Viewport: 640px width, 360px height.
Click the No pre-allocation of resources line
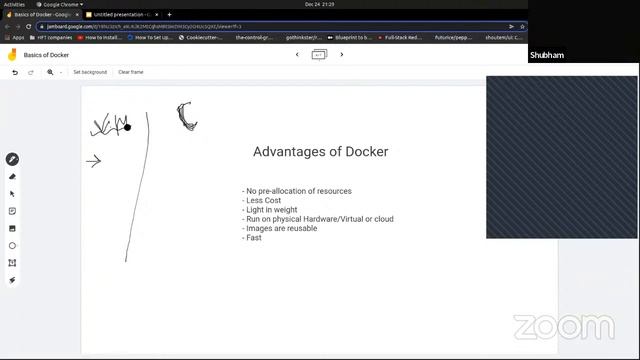(297, 191)
